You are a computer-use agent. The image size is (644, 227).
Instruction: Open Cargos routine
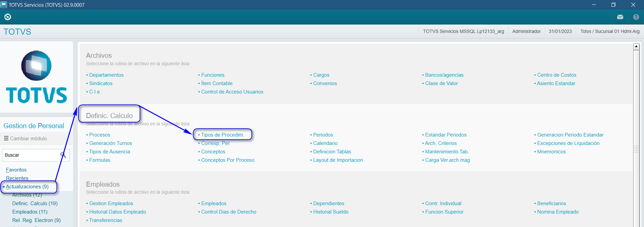click(x=321, y=75)
